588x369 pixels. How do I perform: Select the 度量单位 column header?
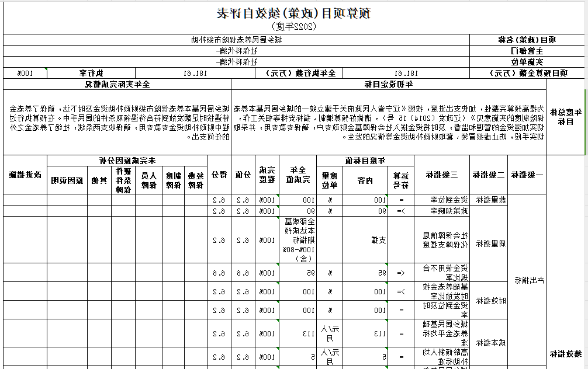[x=330, y=180]
